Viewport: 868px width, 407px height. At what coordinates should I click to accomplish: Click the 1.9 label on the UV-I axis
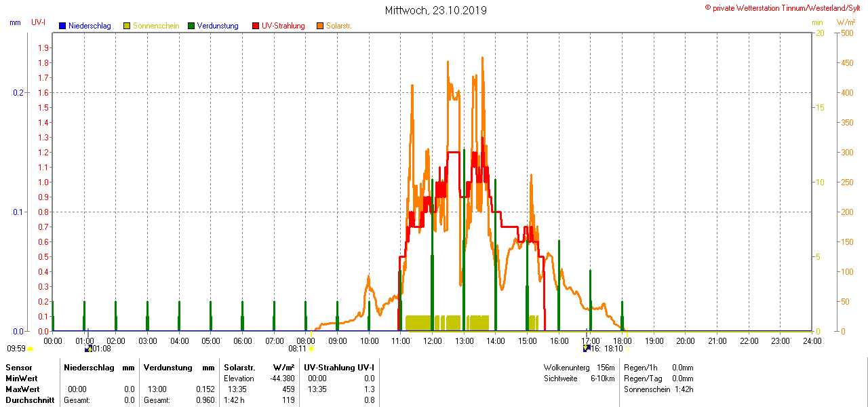pos(44,47)
